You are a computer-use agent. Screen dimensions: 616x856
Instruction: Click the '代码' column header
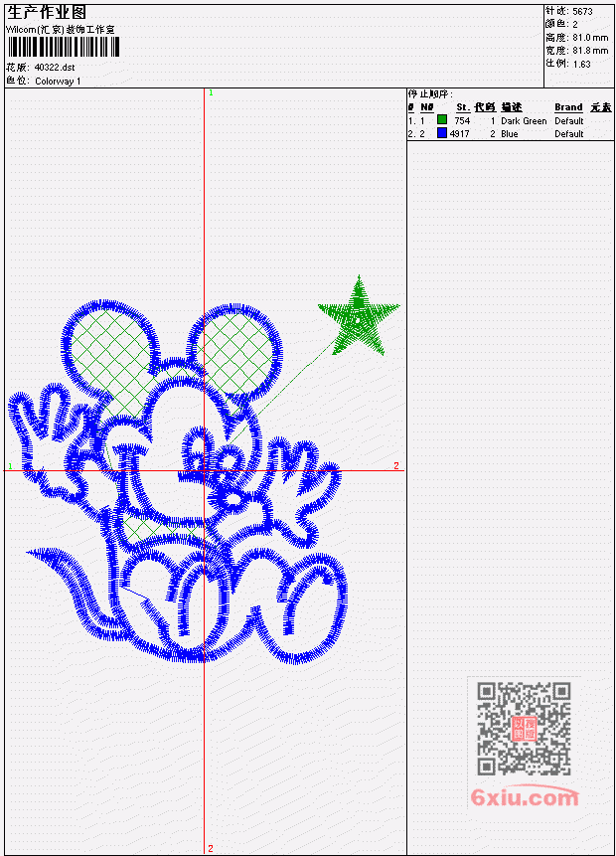pos(485,107)
